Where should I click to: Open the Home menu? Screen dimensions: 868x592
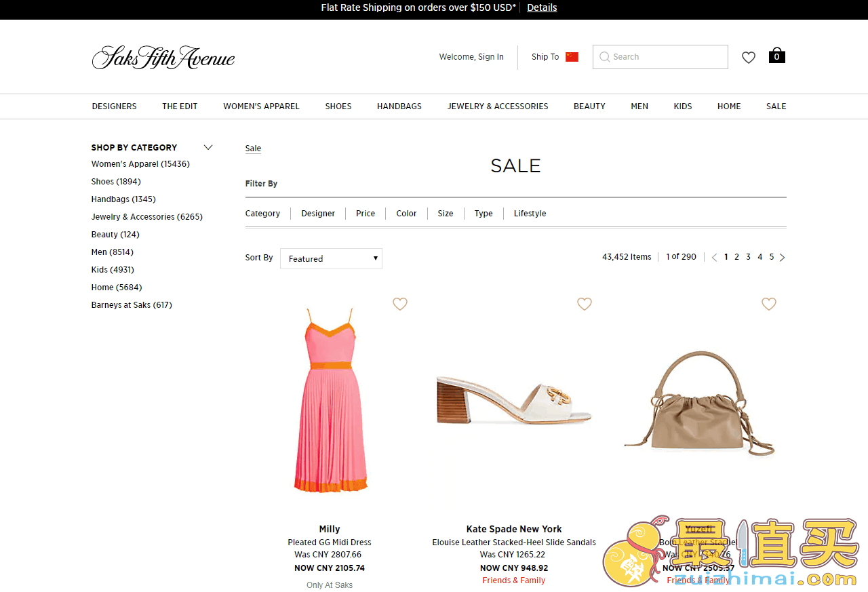tap(729, 106)
